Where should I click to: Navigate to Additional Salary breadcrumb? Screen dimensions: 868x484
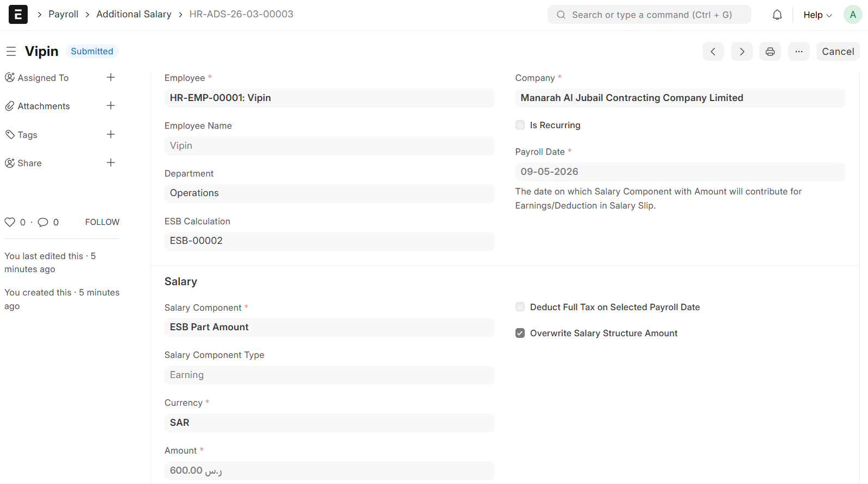coord(134,15)
